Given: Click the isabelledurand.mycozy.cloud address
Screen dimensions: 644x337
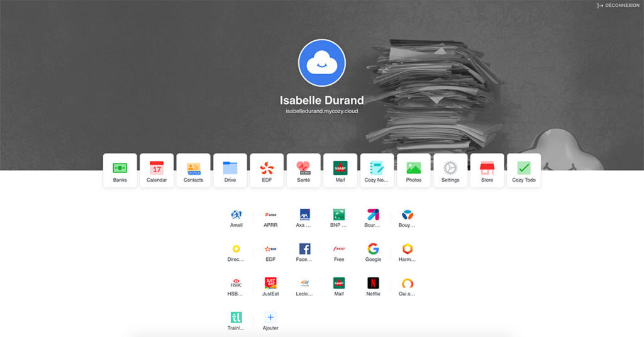Looking at the screenshot, I should (x=322, y=111).
